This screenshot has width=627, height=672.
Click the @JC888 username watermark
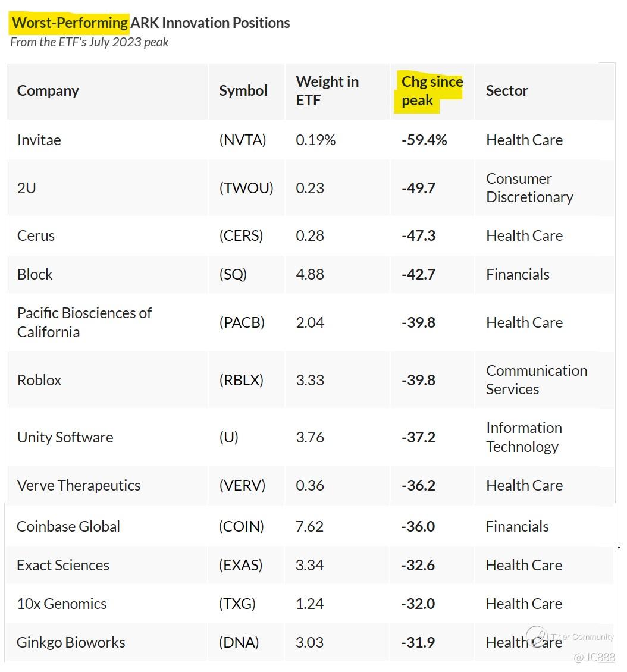point(593,657)
